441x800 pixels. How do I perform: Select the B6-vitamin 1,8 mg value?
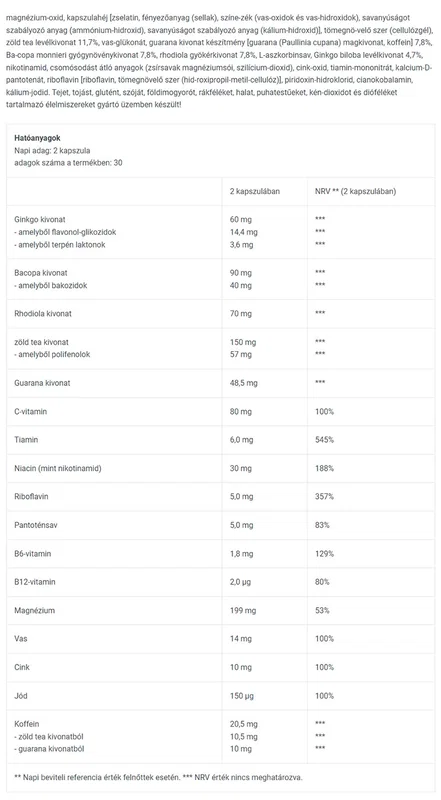point(241,554)
